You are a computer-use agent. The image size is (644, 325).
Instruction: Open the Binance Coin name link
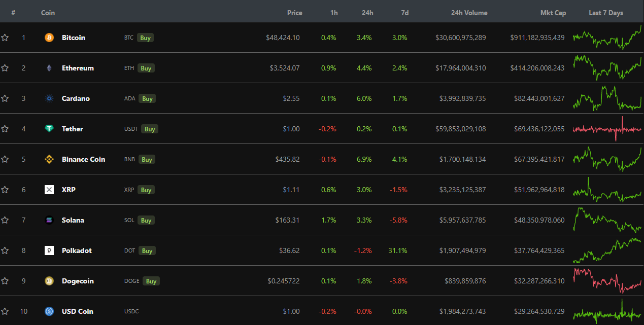83,159
